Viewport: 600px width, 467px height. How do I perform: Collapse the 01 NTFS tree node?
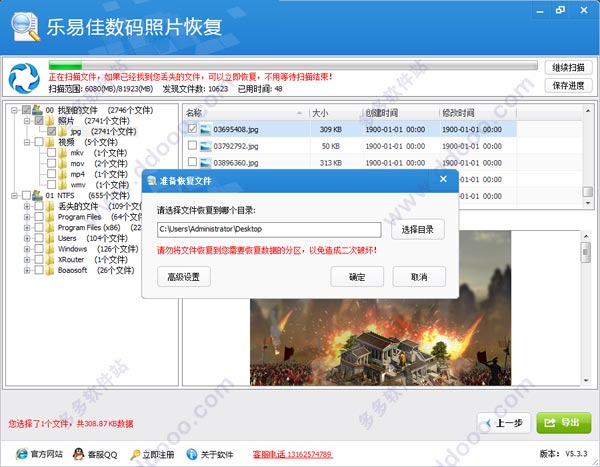14,196
